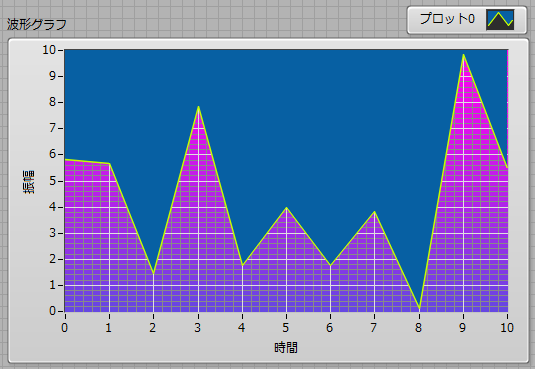The image size is (535, 369).
Task: Click the plot legend waveform icon
Action: tap(500, 19)
